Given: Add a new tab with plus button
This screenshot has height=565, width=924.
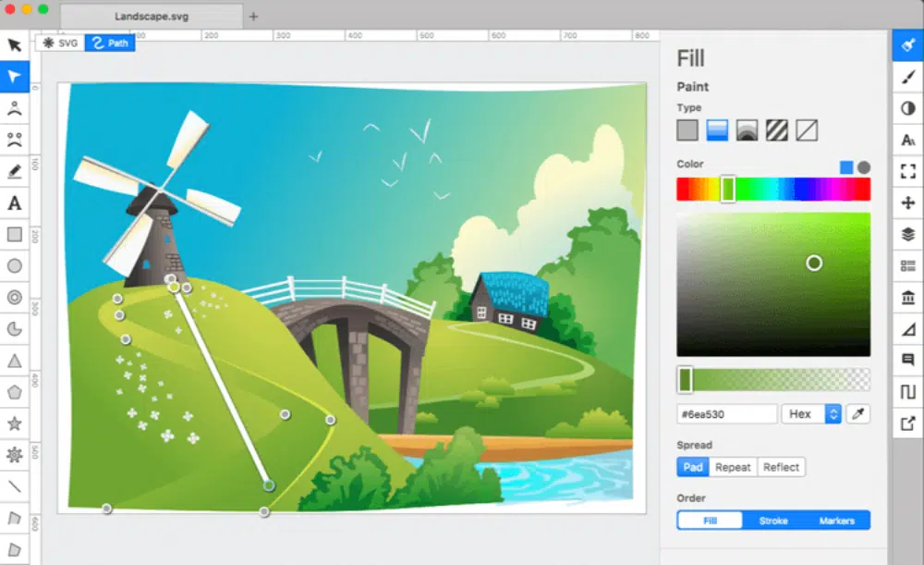Looking at the screenshot, I should (x=254, y=16).
